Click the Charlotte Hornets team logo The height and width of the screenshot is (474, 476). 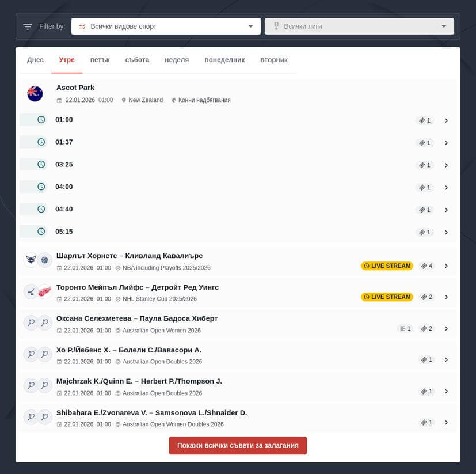pos(31,260)
